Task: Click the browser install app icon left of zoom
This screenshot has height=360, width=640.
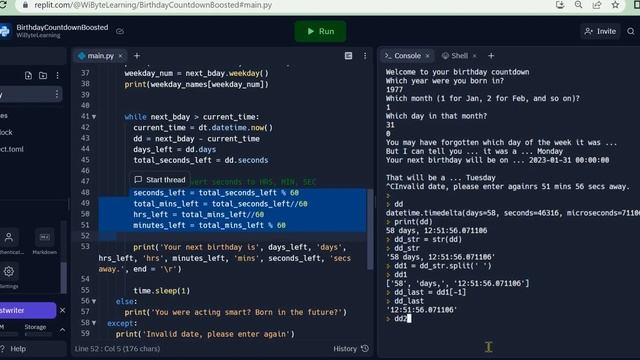Action: pyautogui.click(x=560, y=5)
